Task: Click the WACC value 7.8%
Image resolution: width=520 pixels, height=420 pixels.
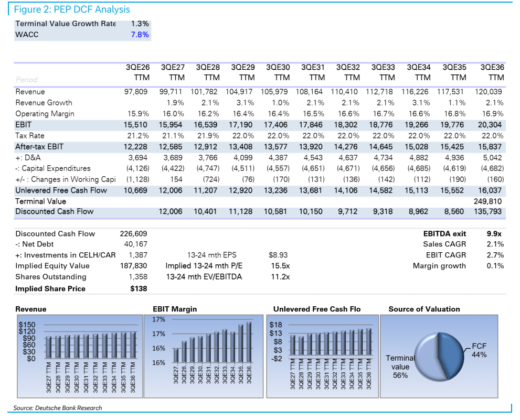Action: (x=140, y=35)
